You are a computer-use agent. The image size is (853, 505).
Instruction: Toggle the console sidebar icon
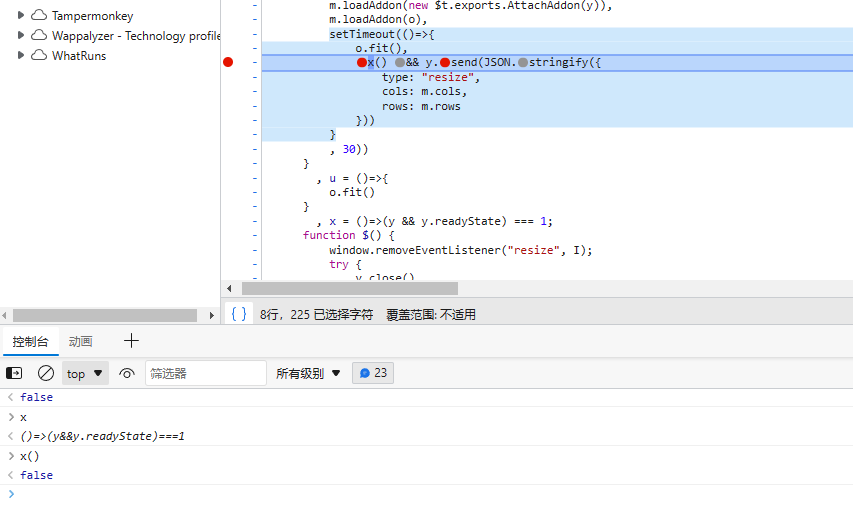click(x=14, y=373)
